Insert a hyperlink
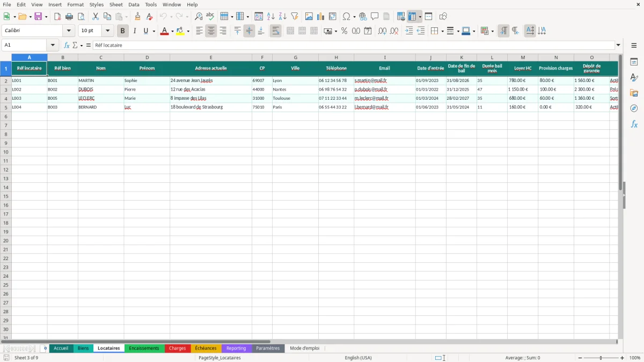The height and width of the screenshot is (362, 644). pos(363,17)
